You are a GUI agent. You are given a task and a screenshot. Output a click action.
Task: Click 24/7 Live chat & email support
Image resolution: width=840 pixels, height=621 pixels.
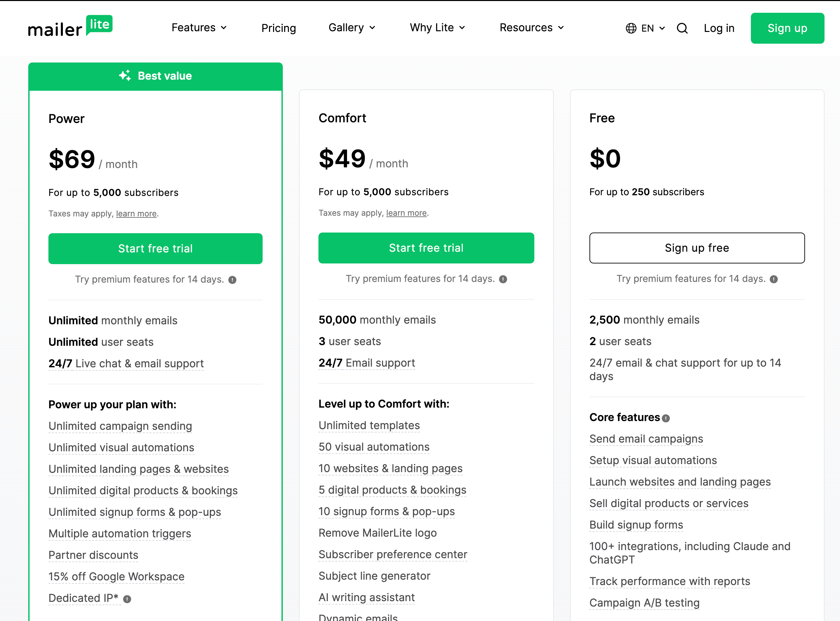coord(126,364)
